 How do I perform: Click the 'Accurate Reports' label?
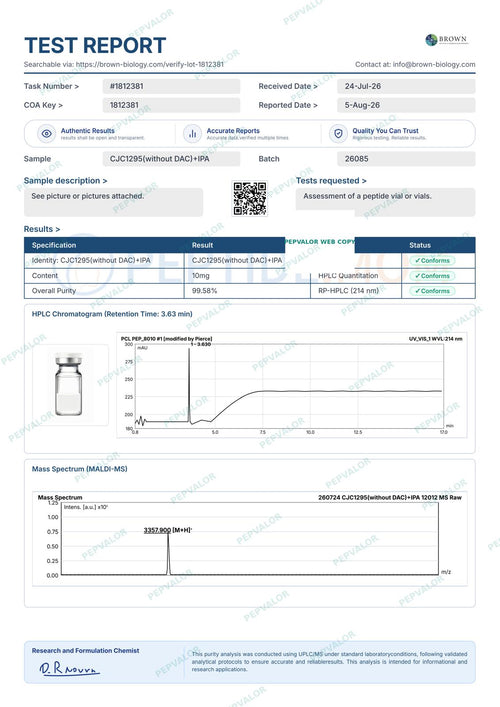233,131
